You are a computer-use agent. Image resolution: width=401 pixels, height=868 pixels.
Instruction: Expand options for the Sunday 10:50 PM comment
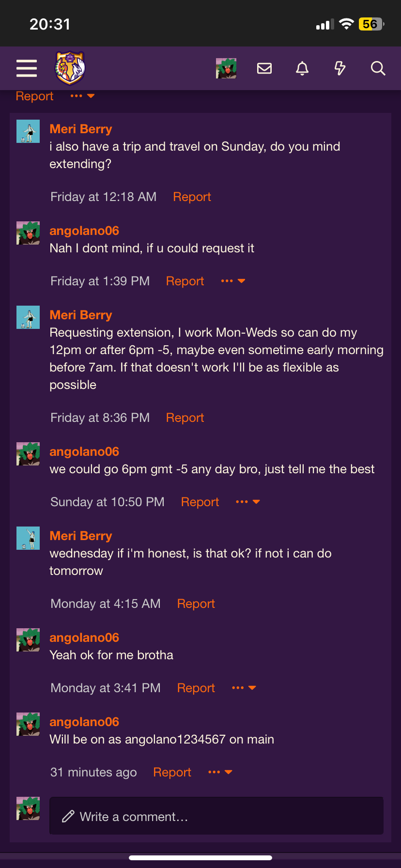[248, 502]
